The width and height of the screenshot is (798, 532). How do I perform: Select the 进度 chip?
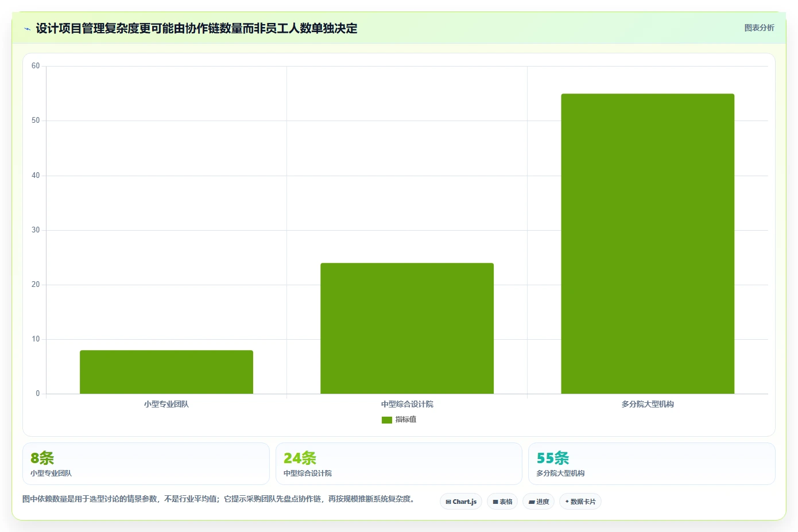(539, 502)
